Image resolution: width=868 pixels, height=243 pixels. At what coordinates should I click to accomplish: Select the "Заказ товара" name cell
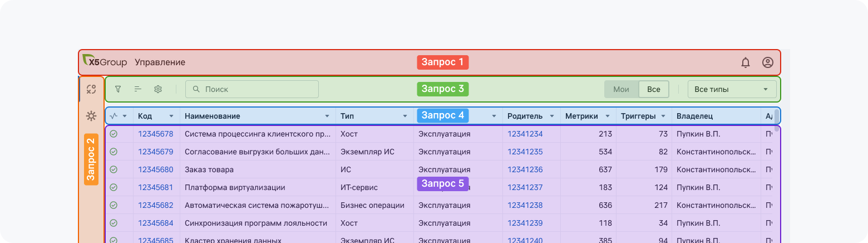tap(258, 169)
